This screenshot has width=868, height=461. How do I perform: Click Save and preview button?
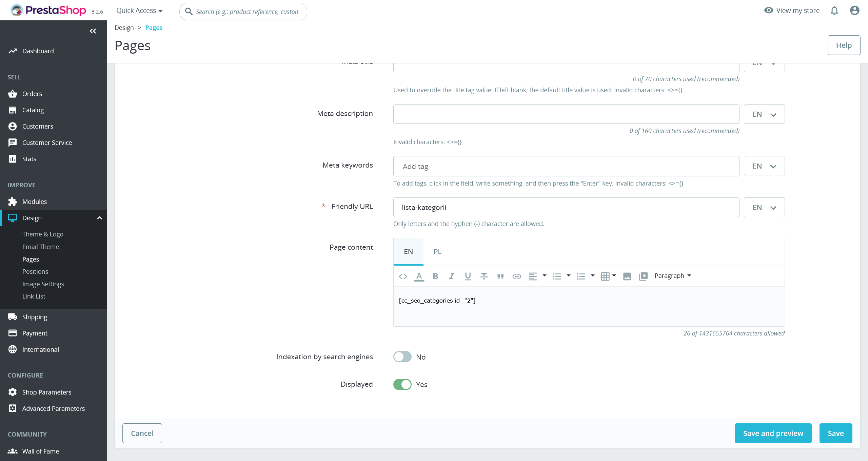pos(773,433)
